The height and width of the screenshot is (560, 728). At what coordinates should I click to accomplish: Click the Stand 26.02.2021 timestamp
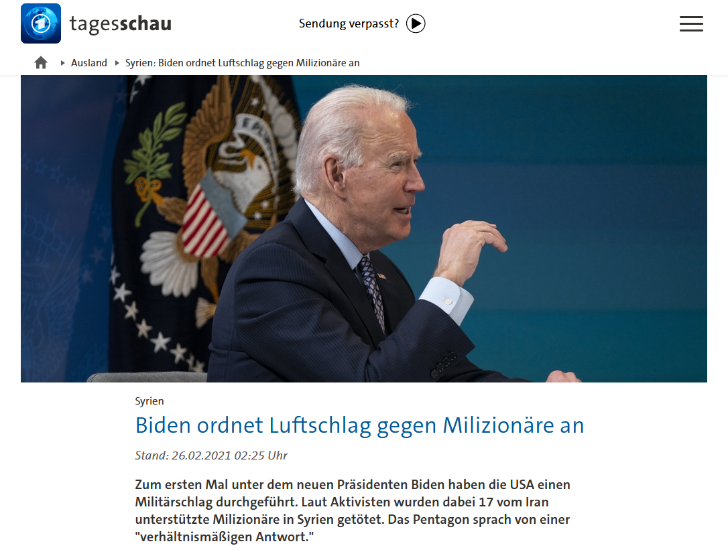(x=211, y=456)
